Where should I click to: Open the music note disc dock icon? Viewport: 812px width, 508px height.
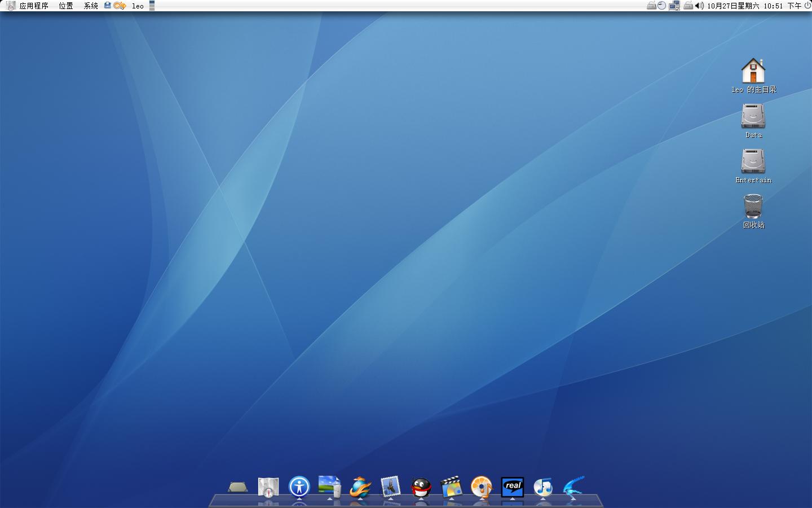543,487
